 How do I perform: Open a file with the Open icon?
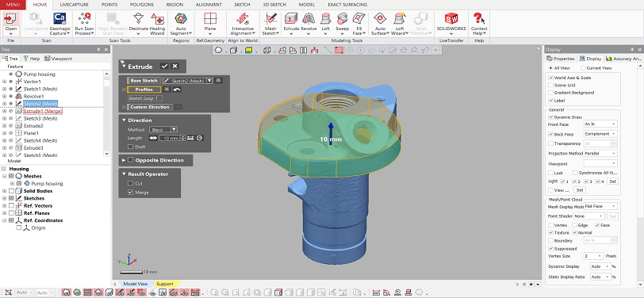click(10, 24)
